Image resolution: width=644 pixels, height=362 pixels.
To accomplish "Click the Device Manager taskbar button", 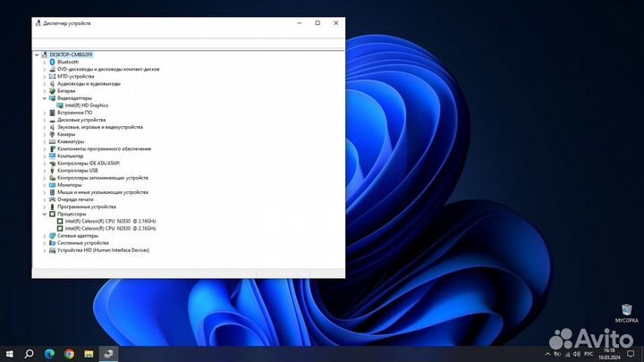I will [108, 354].
